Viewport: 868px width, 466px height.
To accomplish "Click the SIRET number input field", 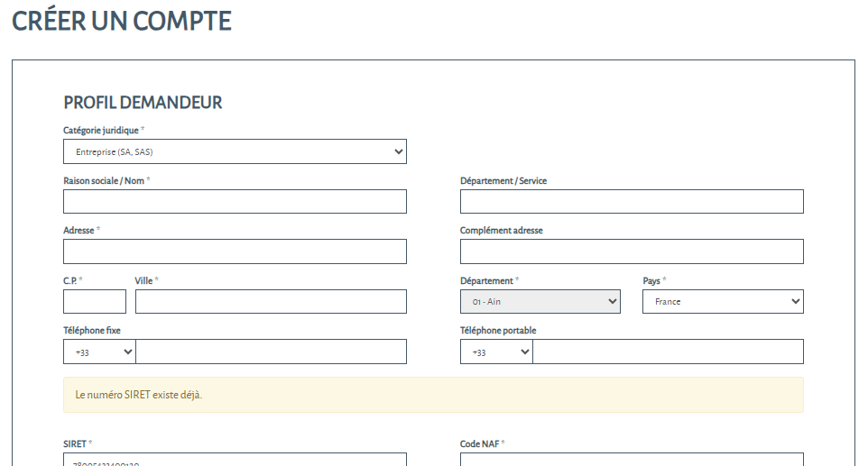I will [235, 460].
